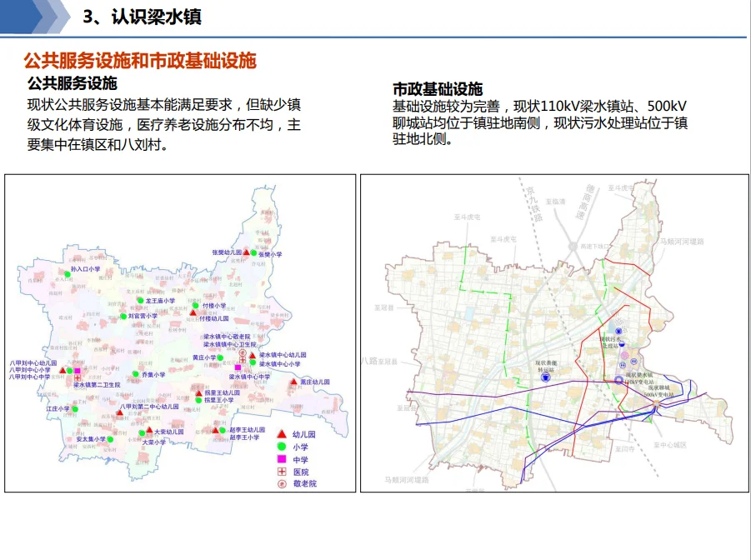Screen dimensions: 751x560
Task: Click the 110kV 变电站 ring icon
Action: 618,380
